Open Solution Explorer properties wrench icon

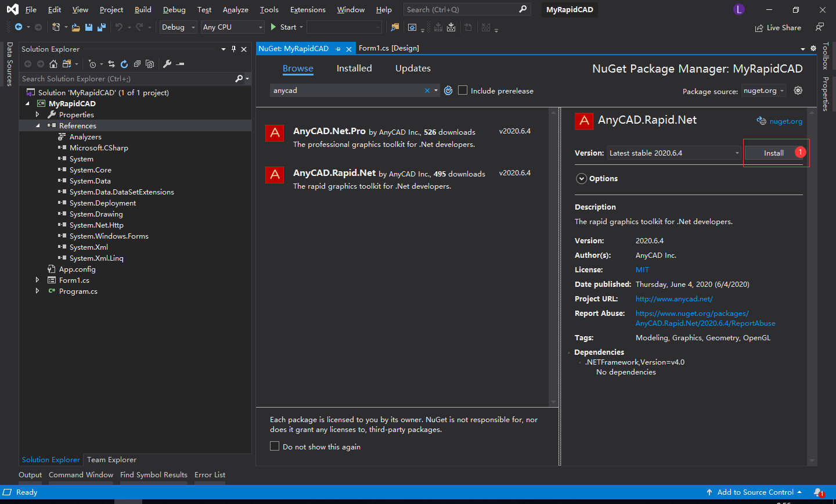[x=167, y=64]
